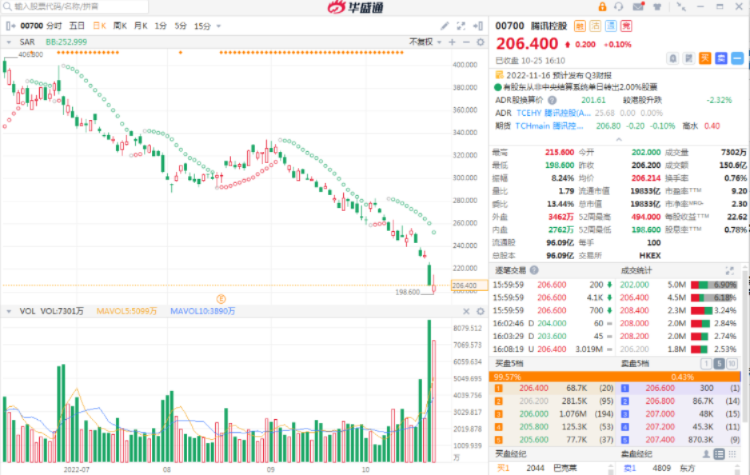Screen dimensions: 750x475
Task: Click the left sidebar expand icon beside 00700
Action: [11, 26]
